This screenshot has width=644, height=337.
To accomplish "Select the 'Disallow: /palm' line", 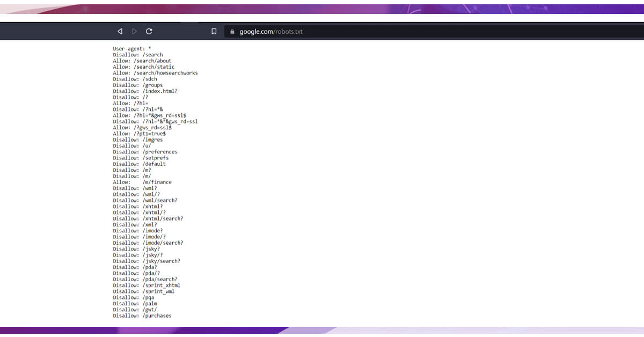I will (x=135, y=304).
